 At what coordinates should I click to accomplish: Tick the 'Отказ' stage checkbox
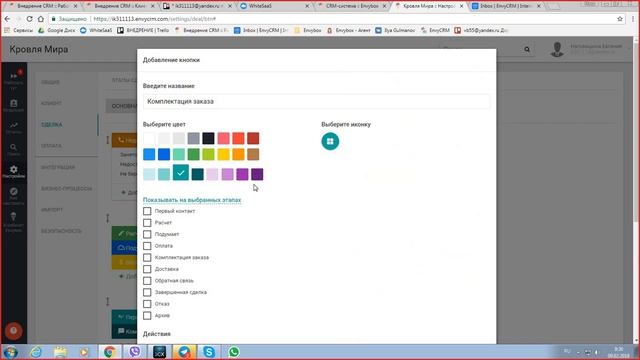click(x=147, y=304)
